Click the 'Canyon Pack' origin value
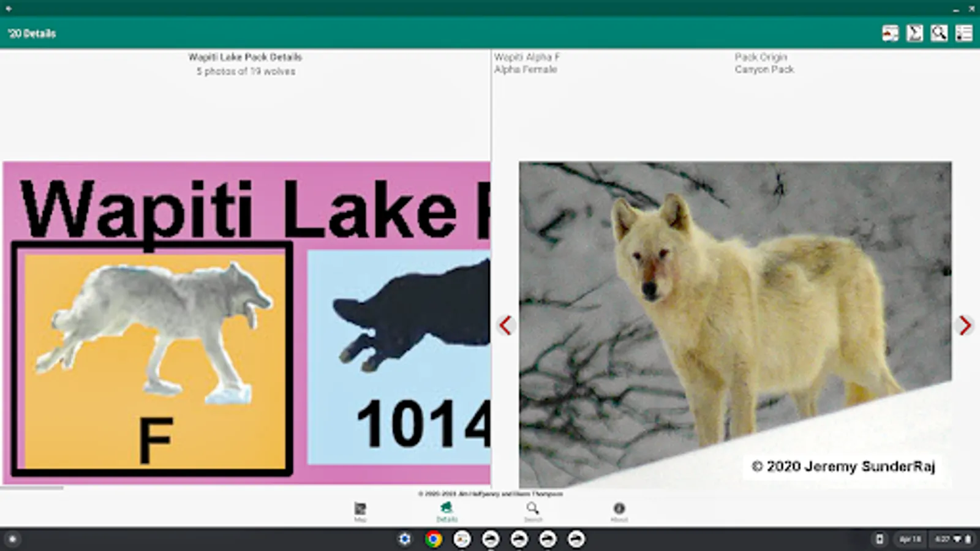The width and height of the screenshot is (980, 551). pos(764,69)
